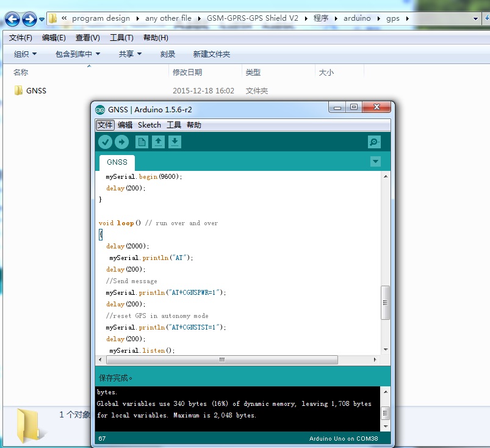Click the program design breadcrumb
This screenshot has height=448, width=490.
click(101, 18)
